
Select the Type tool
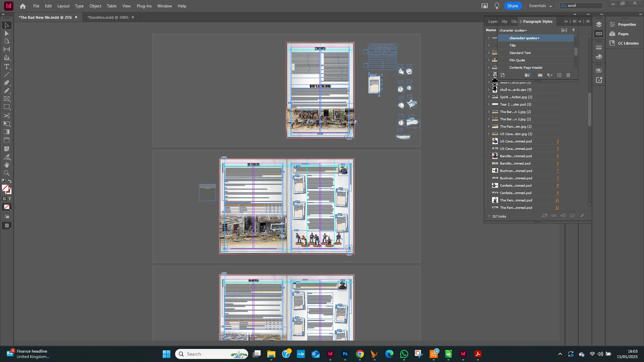tap(7, 66)
